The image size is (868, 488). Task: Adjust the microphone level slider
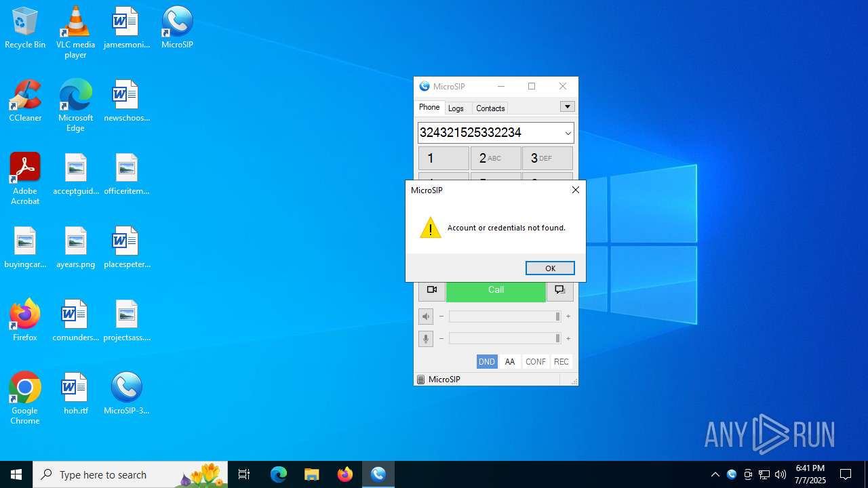pos(505,338)
